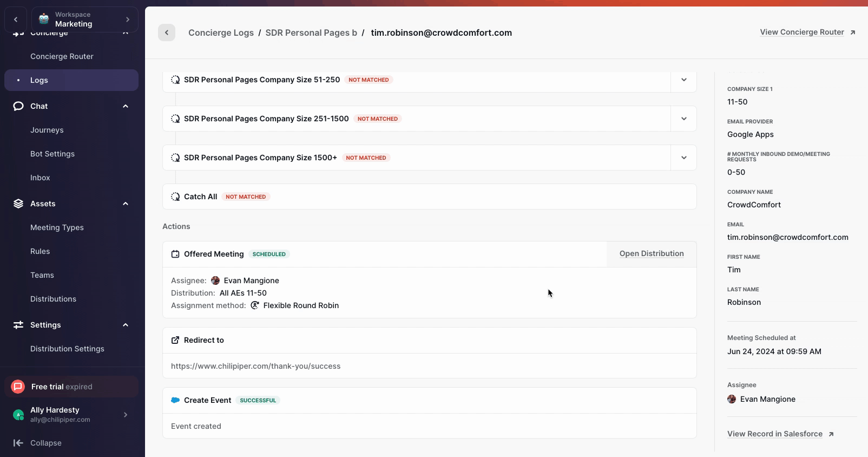This screenshot has width=868, height=457.
Task: Click the rule icon for Company Size 1500+
Action: (175, 158)
